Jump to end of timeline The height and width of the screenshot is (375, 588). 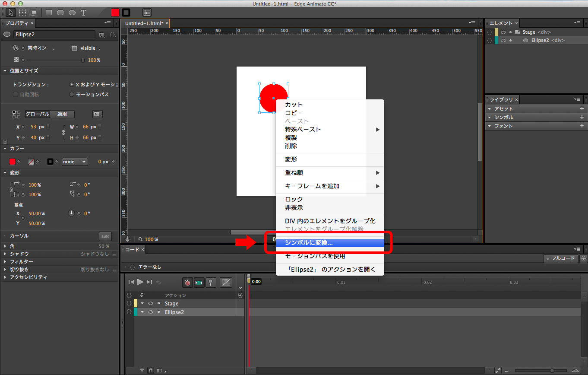coord(149,282)
